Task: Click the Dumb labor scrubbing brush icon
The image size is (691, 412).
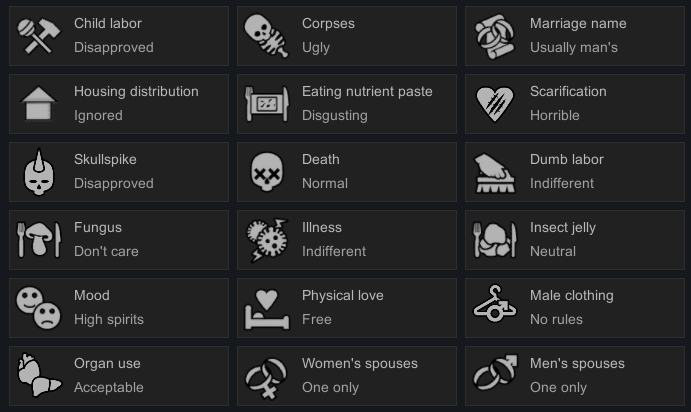Action: click(x=496, y=171)
